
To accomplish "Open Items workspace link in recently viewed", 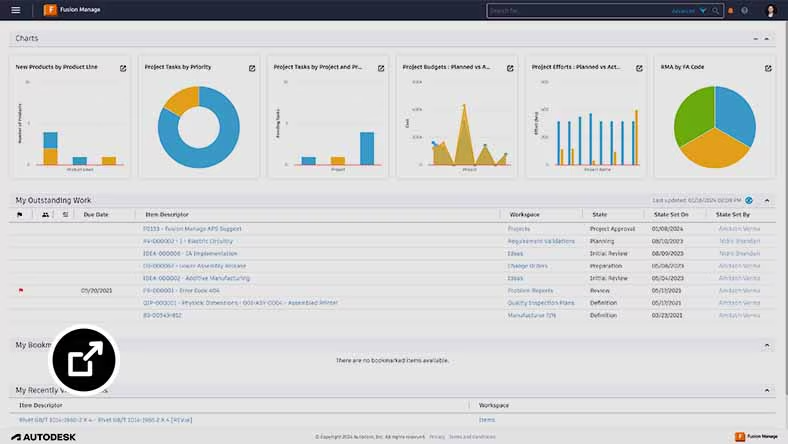I will pyautogui.click(x=487, y=420).
